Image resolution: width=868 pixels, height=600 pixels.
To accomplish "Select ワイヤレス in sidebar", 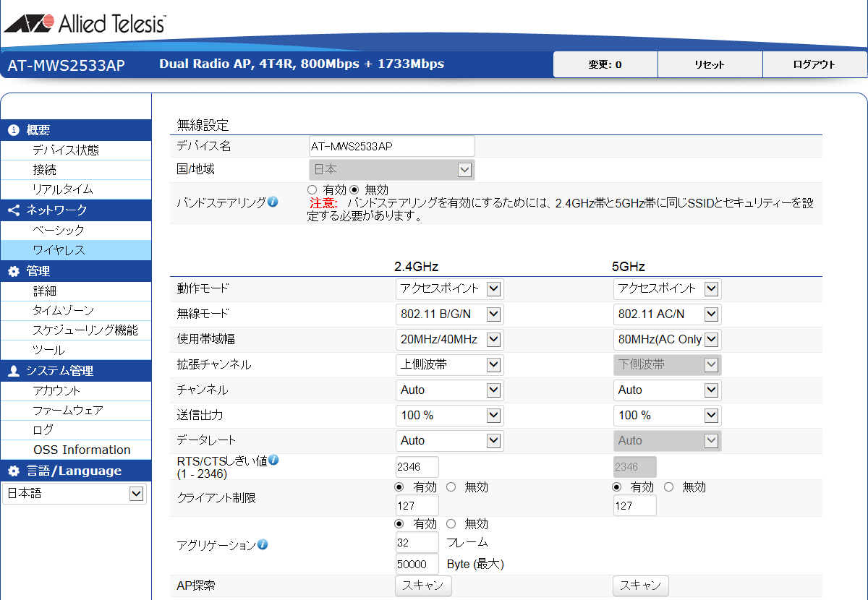I will (76, 250).
